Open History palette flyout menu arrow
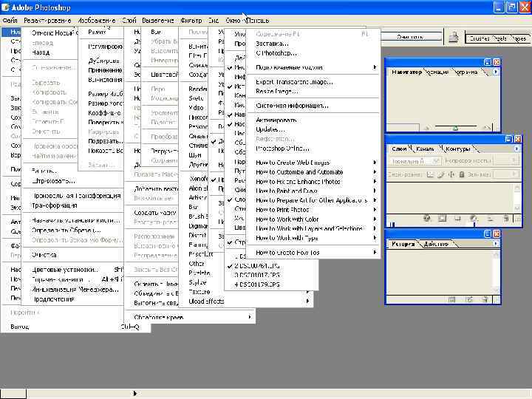The image size is (532, 399). point(496,244)
